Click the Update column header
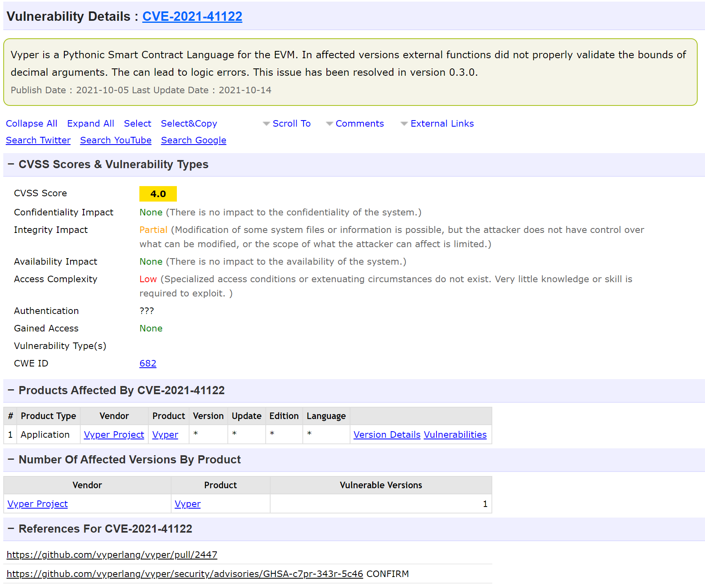Image resolution: width=705 pixels, height=588 pixels. (x=247, y=416)
